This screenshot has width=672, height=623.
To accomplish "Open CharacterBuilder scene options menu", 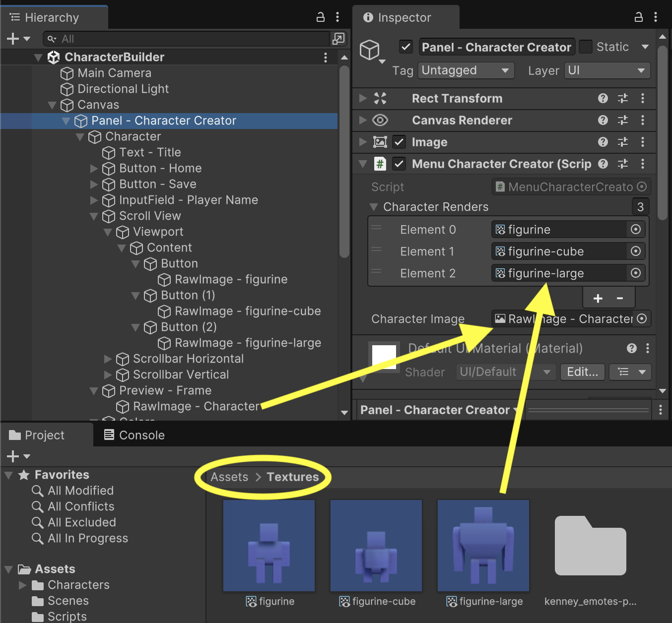I will pos(326,57).
